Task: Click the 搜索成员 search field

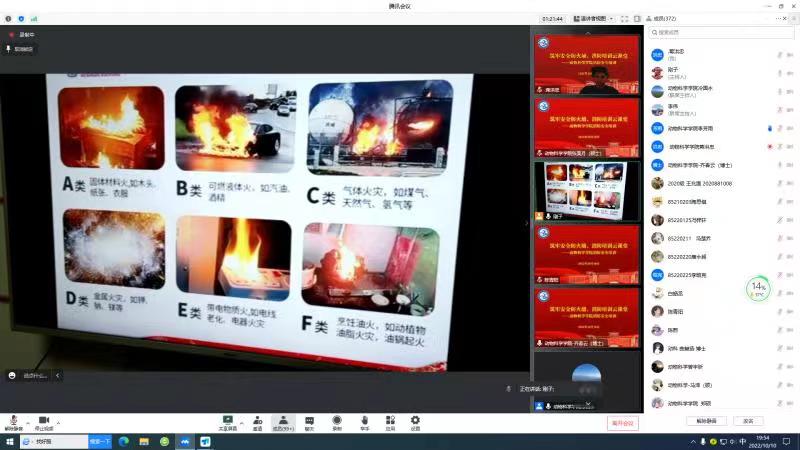Action: point(720,33)
